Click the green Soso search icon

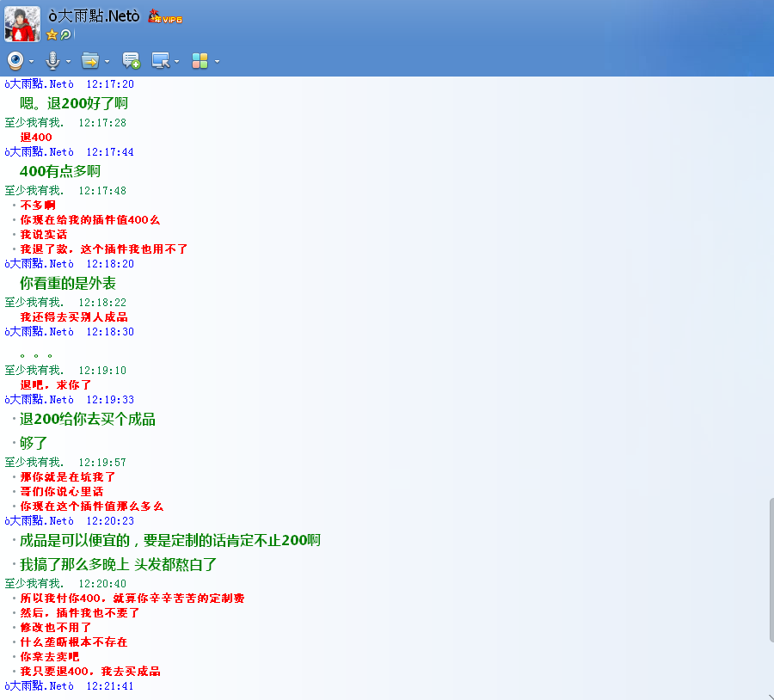tap(65, 34)
